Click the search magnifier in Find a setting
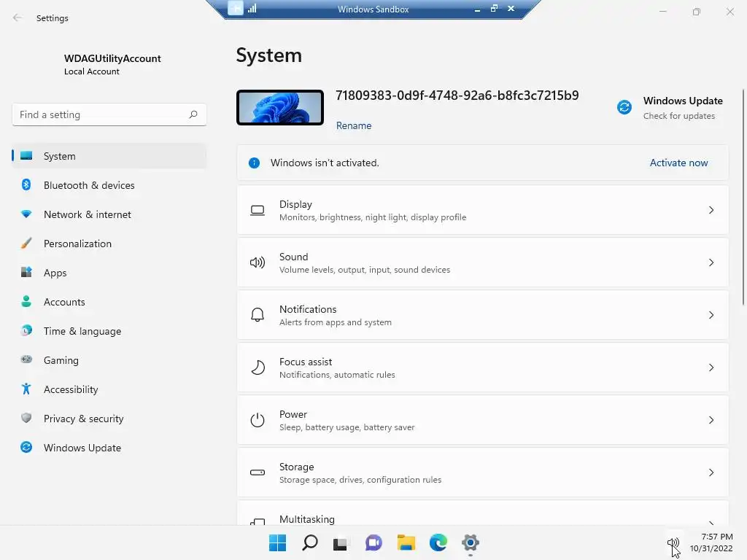This screenshot has height=560, width=747. (x=193, y=114)
